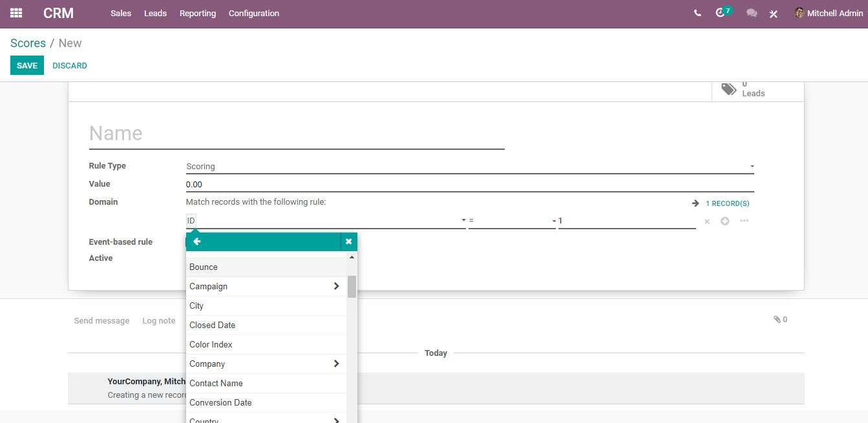Screen dimensions: 868x423
Task: Expand the Company field chevron
Action: coord(336,364)
